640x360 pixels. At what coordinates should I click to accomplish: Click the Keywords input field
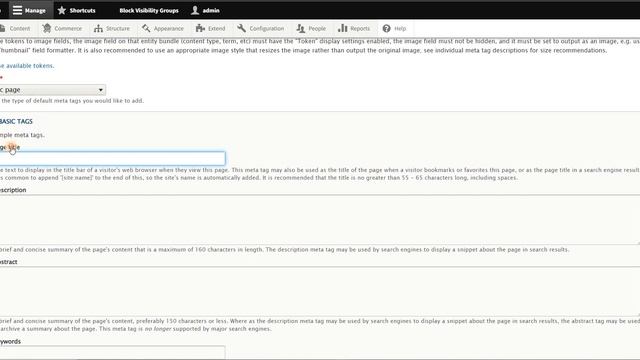point(112,352)
